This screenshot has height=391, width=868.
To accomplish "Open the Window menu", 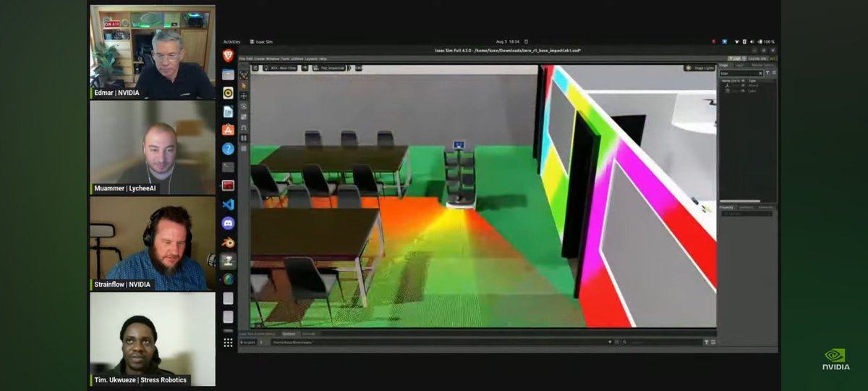I will (273, 58).
